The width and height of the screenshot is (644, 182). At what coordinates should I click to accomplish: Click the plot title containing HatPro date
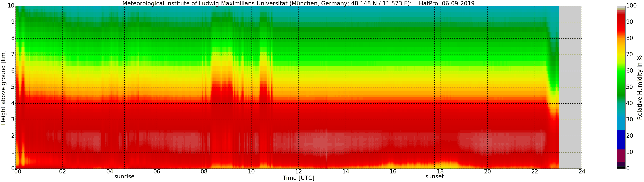[x=298, y=3]
